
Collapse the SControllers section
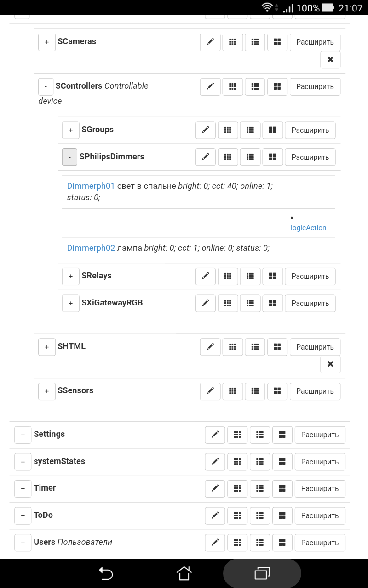tap(45, 86)
